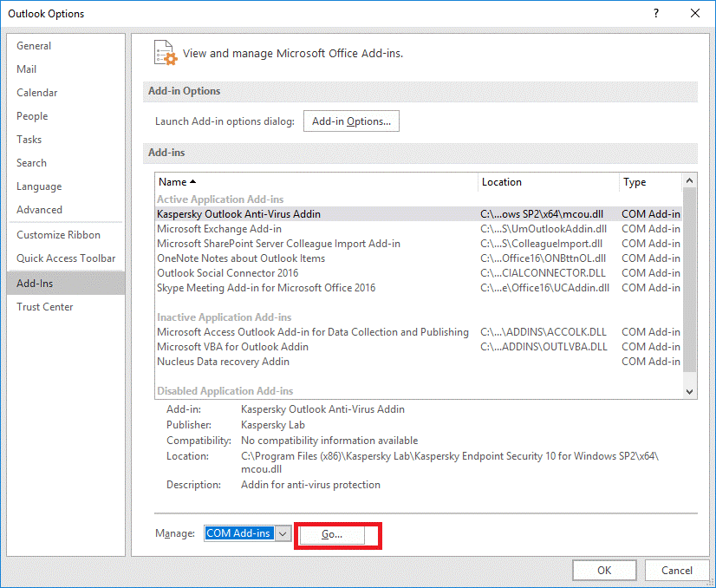Viewport: 716px width, 588px height.
Task: Sort add-ins by Type column header
Action: pos(651,182)
